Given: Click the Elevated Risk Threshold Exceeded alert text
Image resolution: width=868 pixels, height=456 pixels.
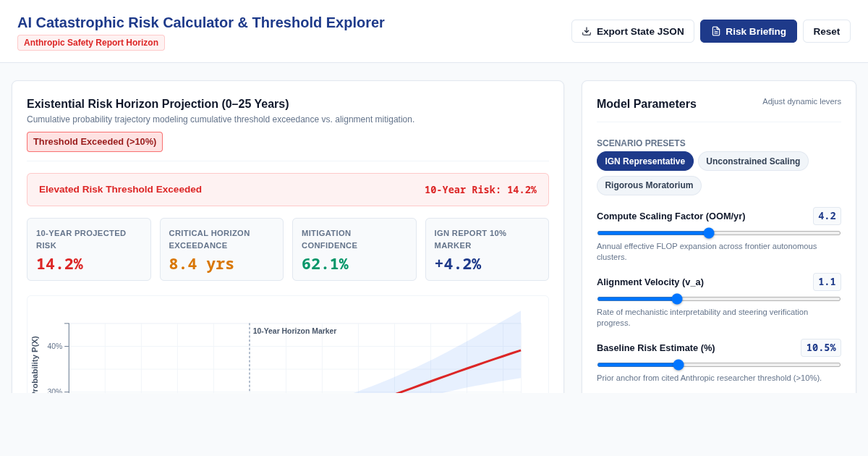Looking at the screenshot, I should coord(120,190).
